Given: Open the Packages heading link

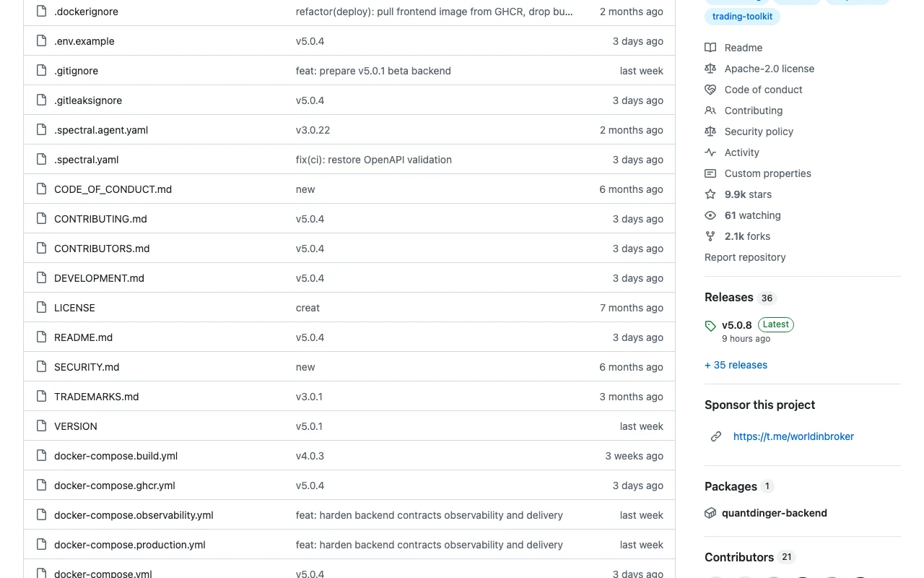Looking at the screenshot, I should 739,486.
